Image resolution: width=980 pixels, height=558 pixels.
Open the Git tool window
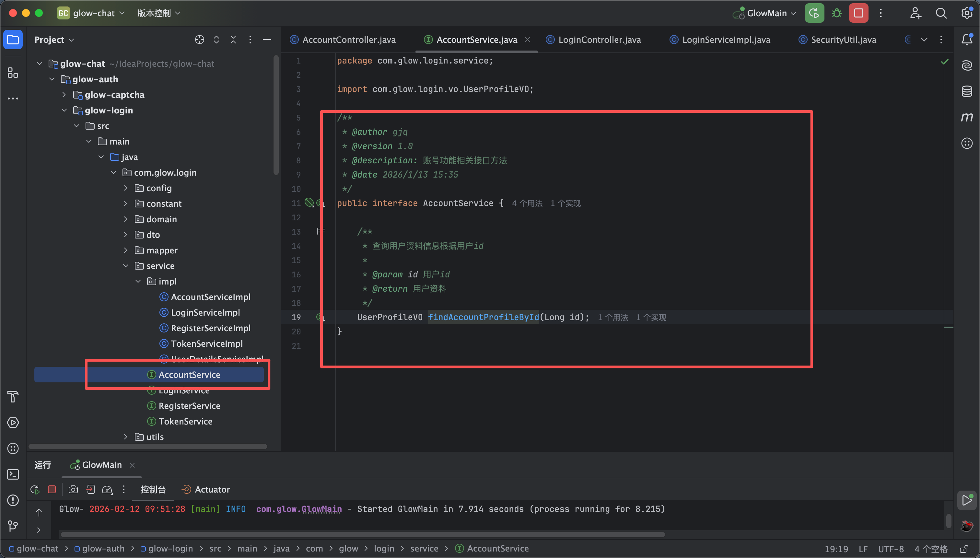click(13, 526)
